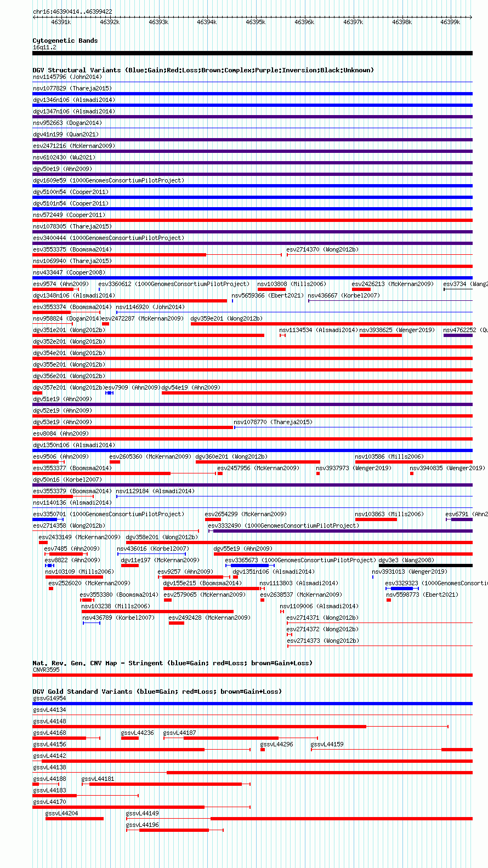Select nsv3940835 (Wenger2019) label
Screen dimensions: 488x868
click(447, 468)
